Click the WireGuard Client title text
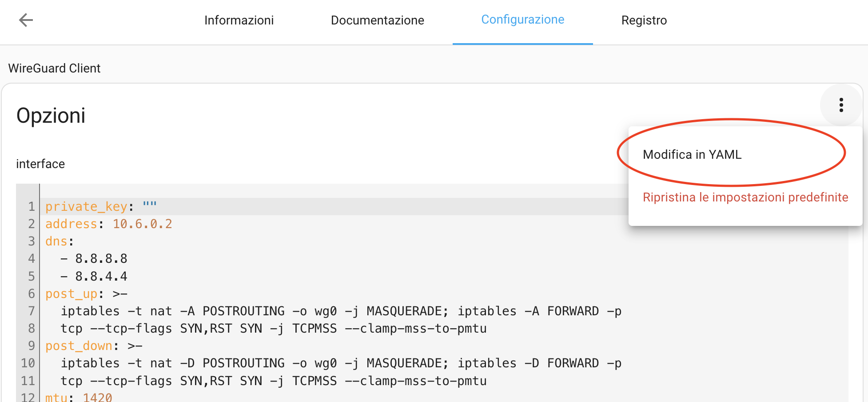868x402 pixels. click(54, 68)
